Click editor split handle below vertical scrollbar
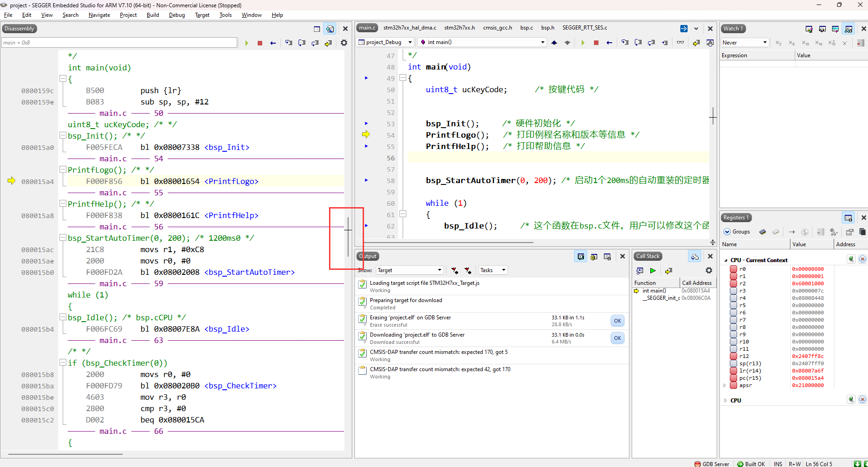Image resolution: width=868 pixels, height=467 pixels. click(713, 243)
